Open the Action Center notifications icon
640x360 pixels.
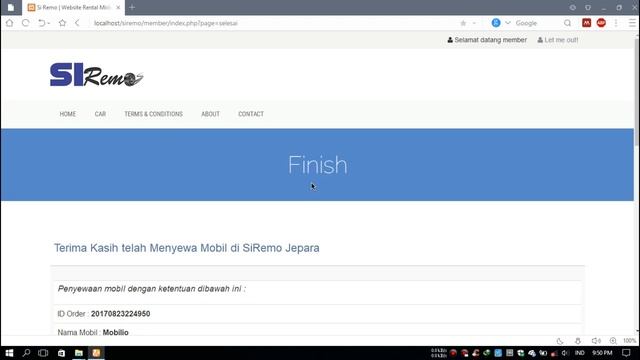pyautogui.click(x=627, y=353)
